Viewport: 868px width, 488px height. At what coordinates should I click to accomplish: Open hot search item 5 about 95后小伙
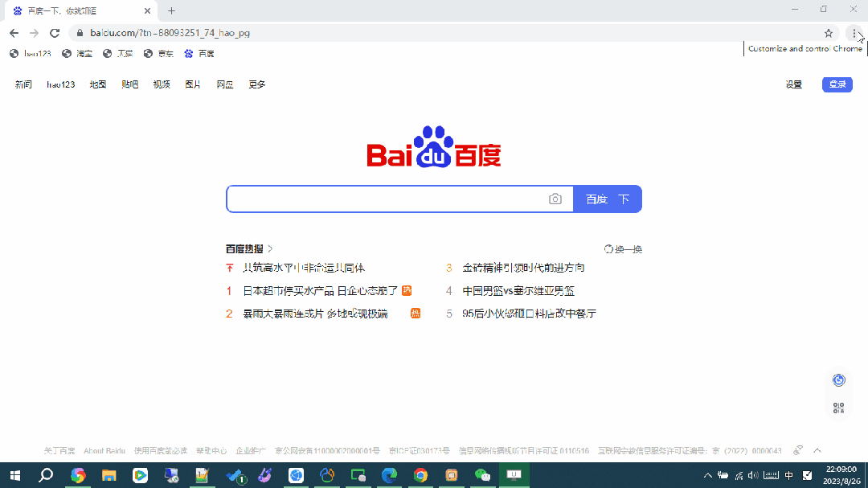coord(529,314)
